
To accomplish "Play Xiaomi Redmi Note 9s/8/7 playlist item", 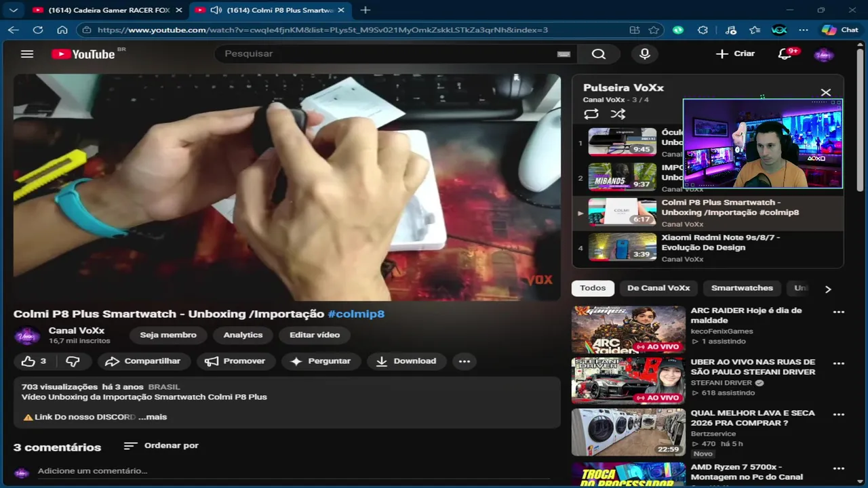I will [709, 247].
